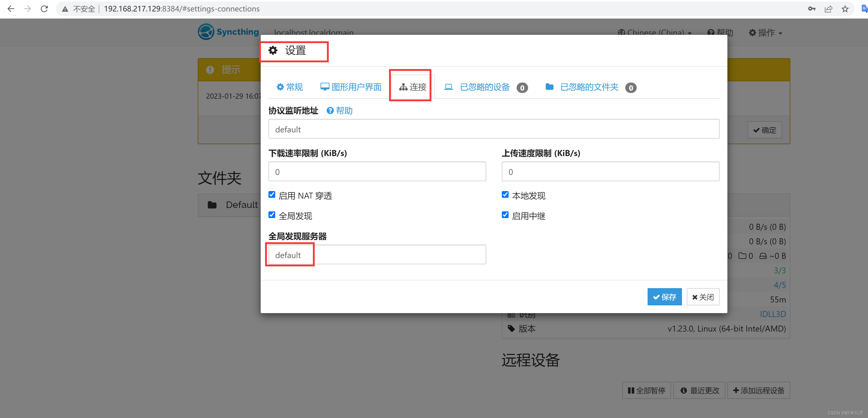
Task: Click the not-secure warning triangle icon
Action: click(65, 9)
